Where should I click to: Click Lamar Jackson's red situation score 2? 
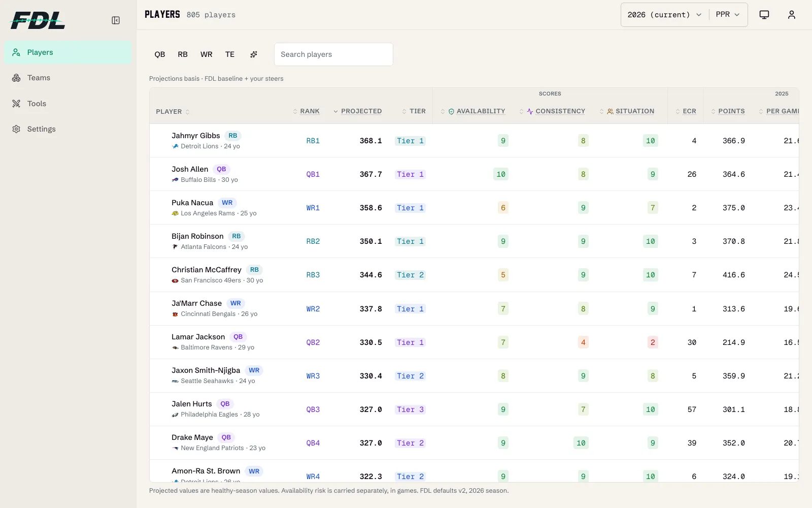tap(653, 342)
